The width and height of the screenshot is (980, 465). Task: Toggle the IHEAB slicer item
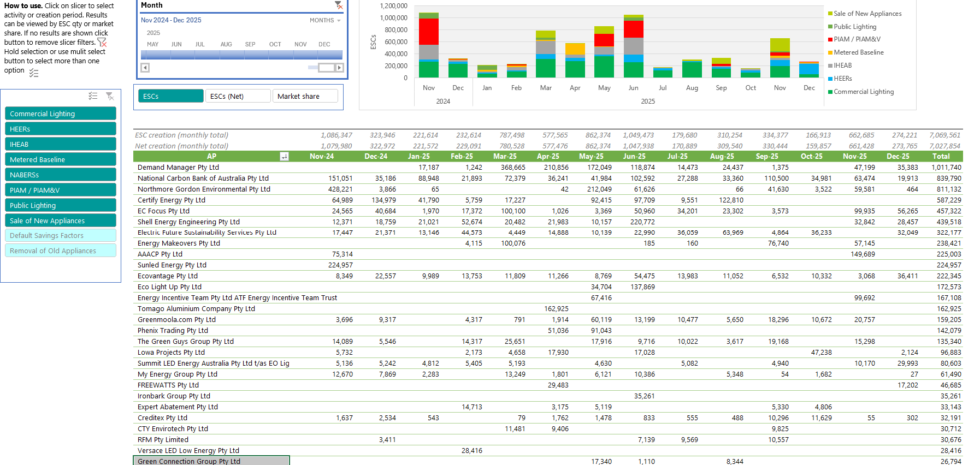(x=61, y=144)
